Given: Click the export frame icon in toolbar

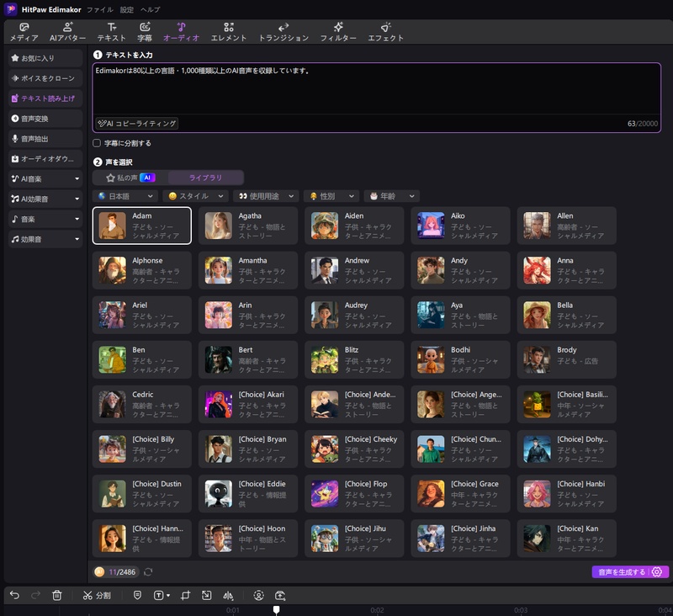Looking at the screenshot, I should click(280, 596).
